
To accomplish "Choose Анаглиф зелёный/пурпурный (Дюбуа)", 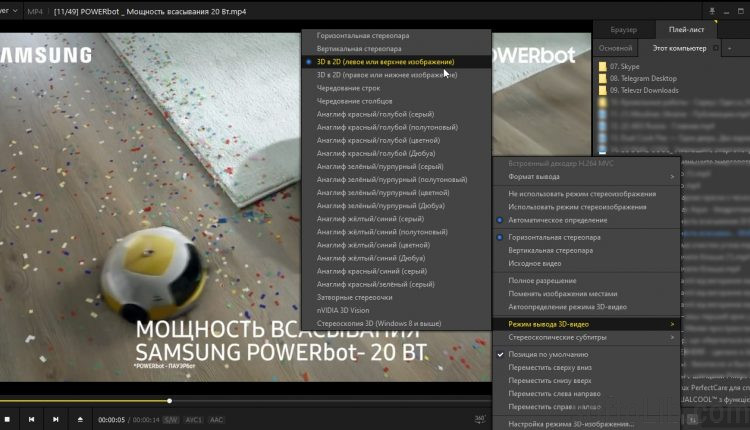I will pyautogui.click(x=397, y=206).
